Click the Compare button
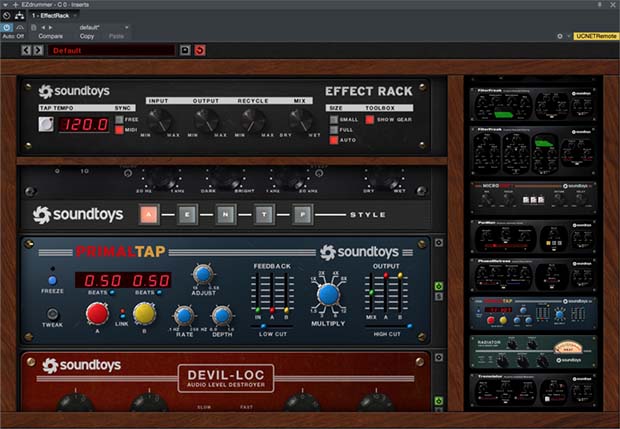 click(50, 36)
